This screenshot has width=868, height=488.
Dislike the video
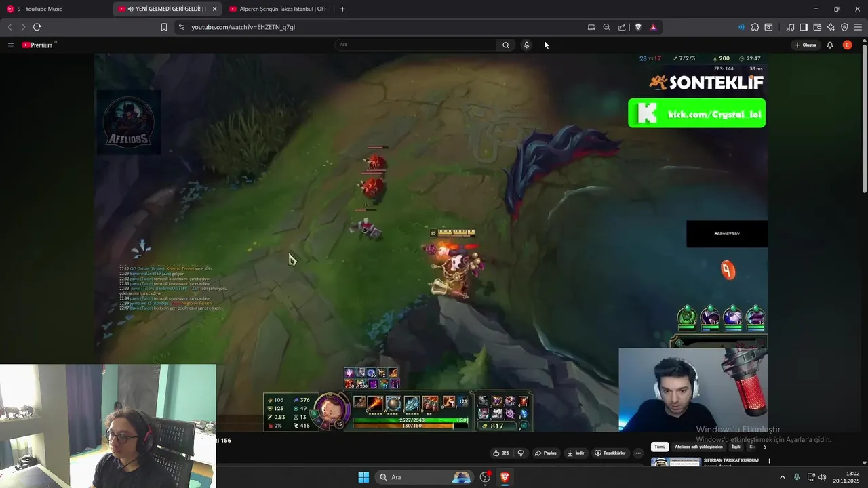521,453
